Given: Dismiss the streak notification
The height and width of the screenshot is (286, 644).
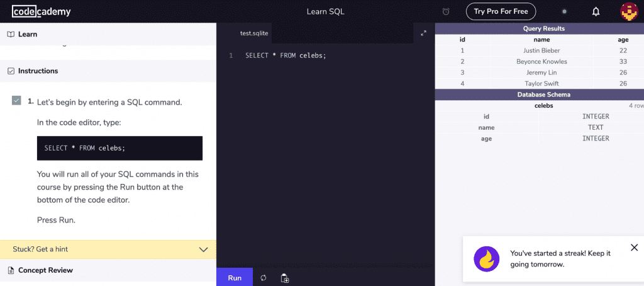Looking at the screenshot, I should coord(634,248).
